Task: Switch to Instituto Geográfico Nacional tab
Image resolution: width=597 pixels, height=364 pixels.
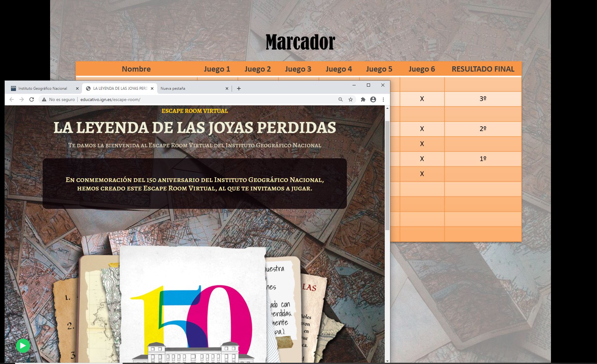Action: (x=43, y=88)
